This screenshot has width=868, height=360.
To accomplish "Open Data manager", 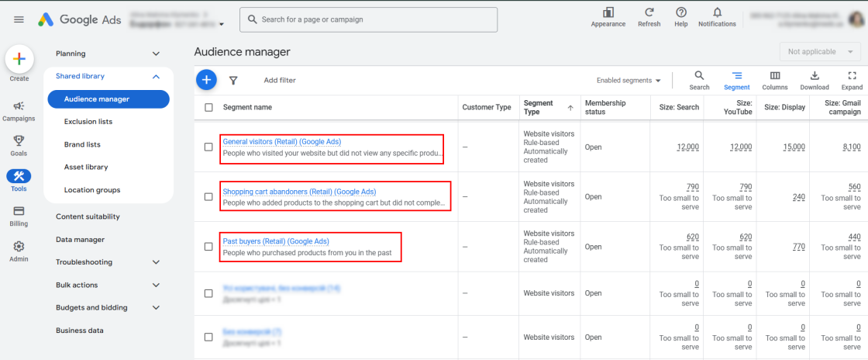I will (80, 239).
